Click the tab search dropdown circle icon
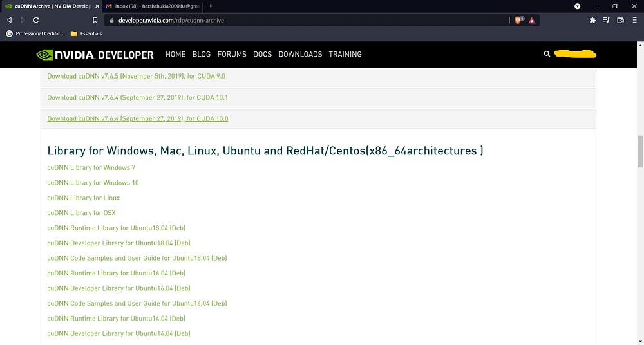The image size is (644, 345). [578, 6]
